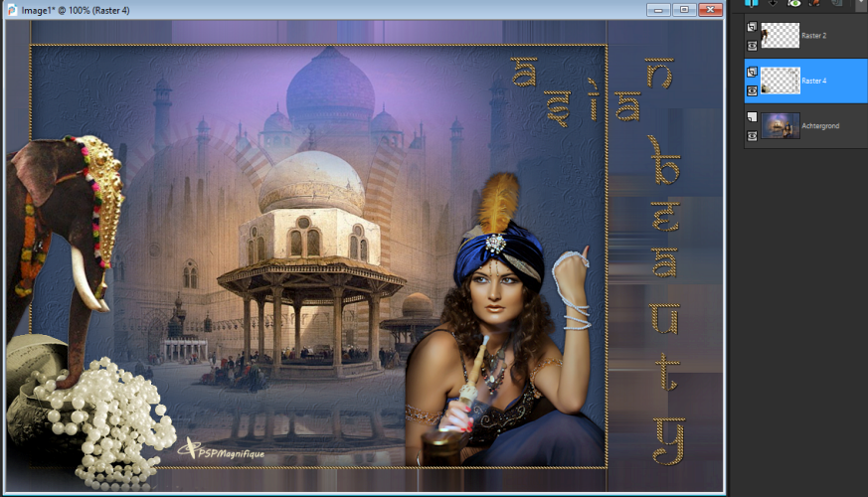
Task: Click the blue book icon in layers toolbar
Action: [x=751, y=4]
